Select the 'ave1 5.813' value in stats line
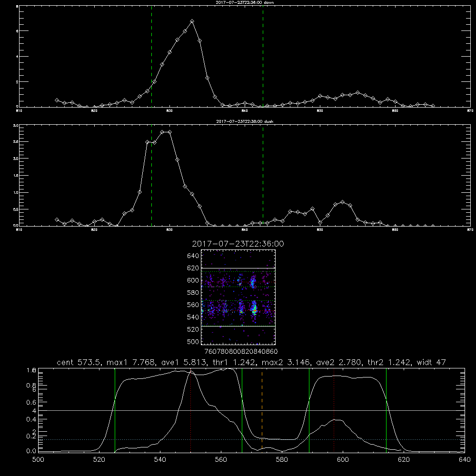Viewport: 476px width, 476px height. [x=184, y=362]
